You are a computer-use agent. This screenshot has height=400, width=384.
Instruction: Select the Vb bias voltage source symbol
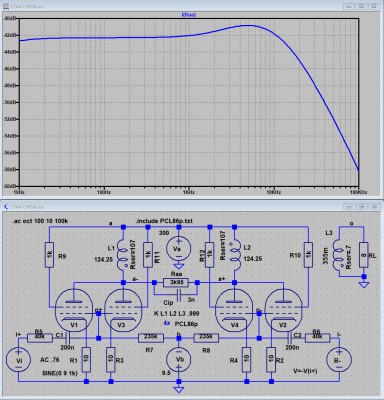click(179, 360)
